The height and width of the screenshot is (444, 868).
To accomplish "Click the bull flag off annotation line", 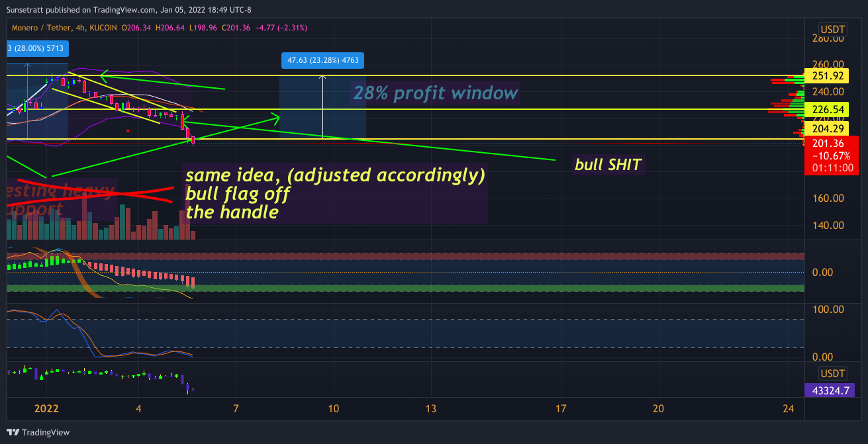I will (x=237, y=195).
